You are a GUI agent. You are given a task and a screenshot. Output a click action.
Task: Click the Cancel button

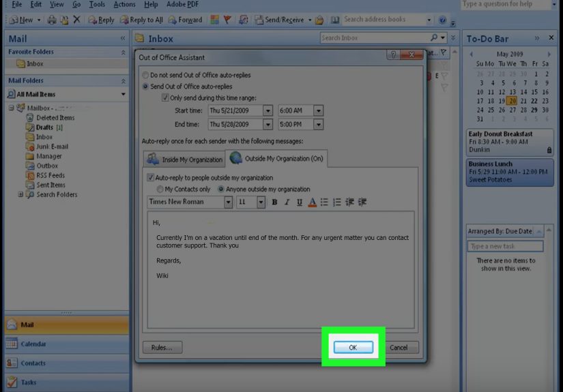coord(399,347)
